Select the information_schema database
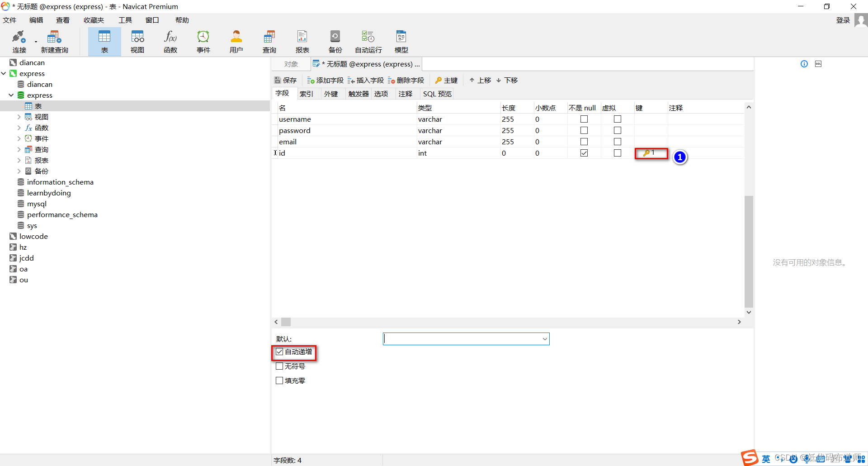Viewport: 868px width, 466px height. click(60, 182)
